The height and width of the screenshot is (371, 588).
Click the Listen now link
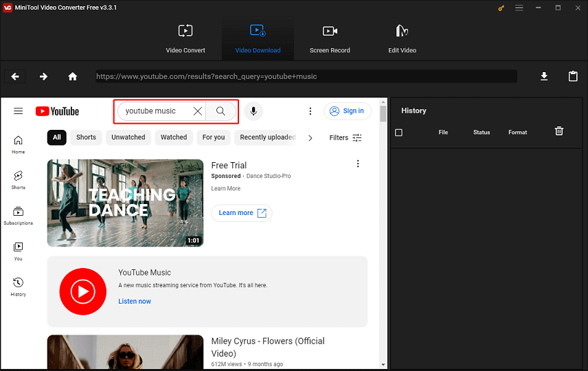pyautogui.click(x=135, y=301)
